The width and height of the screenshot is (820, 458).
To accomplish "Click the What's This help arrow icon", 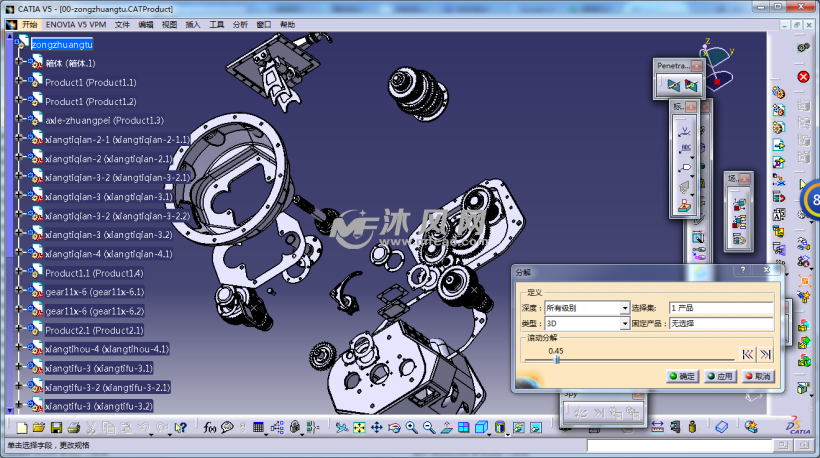I will click(181, 428).
